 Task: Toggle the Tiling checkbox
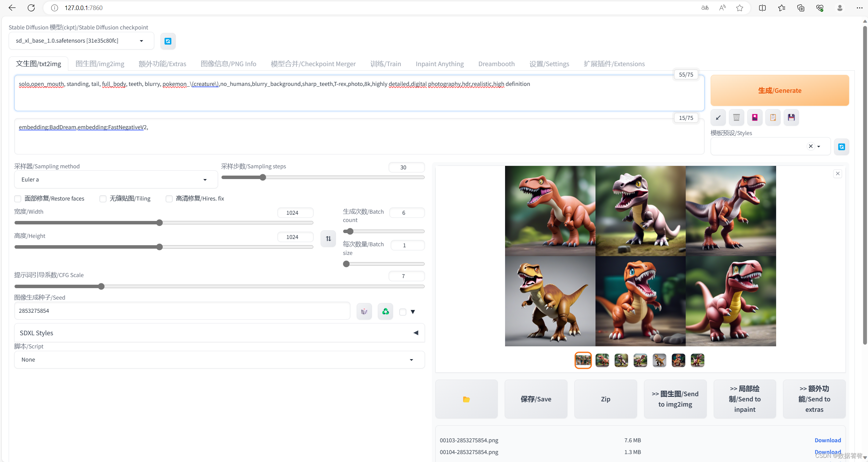pos(103,198)
